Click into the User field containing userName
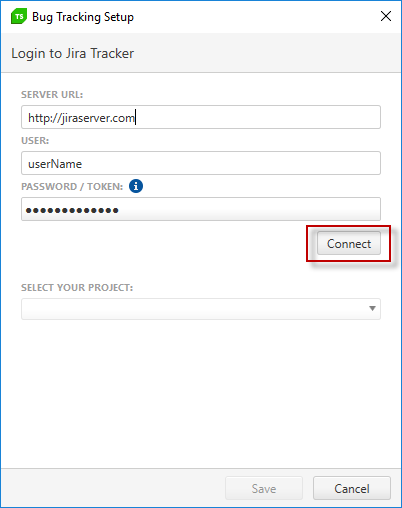Screen dimensions: 402x508 (x=201, y=163)
